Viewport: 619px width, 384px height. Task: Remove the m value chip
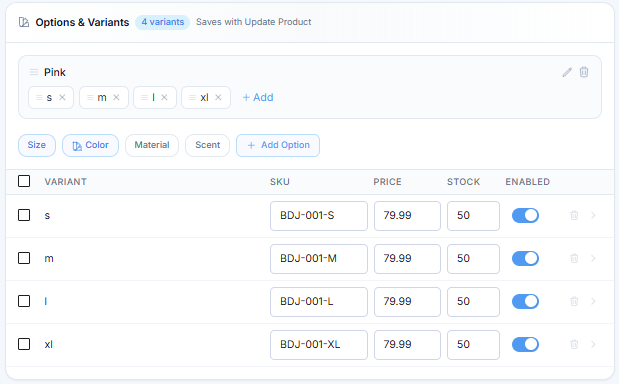click(116, 97)
